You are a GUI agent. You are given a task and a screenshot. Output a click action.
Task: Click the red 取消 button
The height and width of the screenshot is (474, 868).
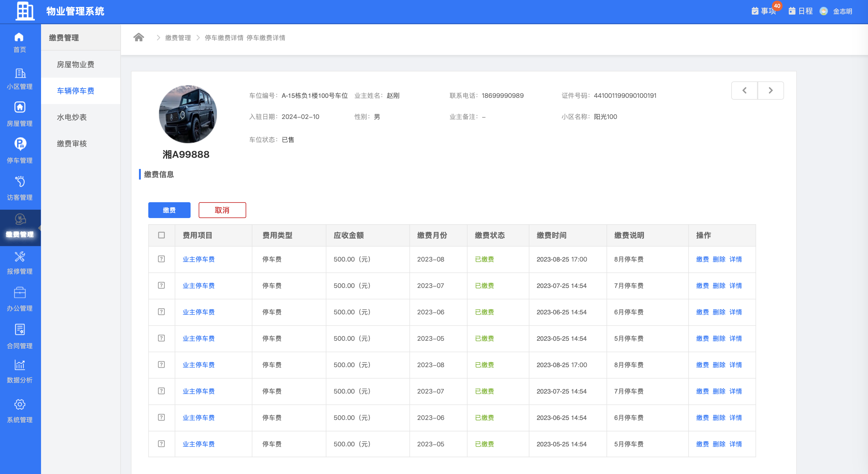(x=222, y=210)
